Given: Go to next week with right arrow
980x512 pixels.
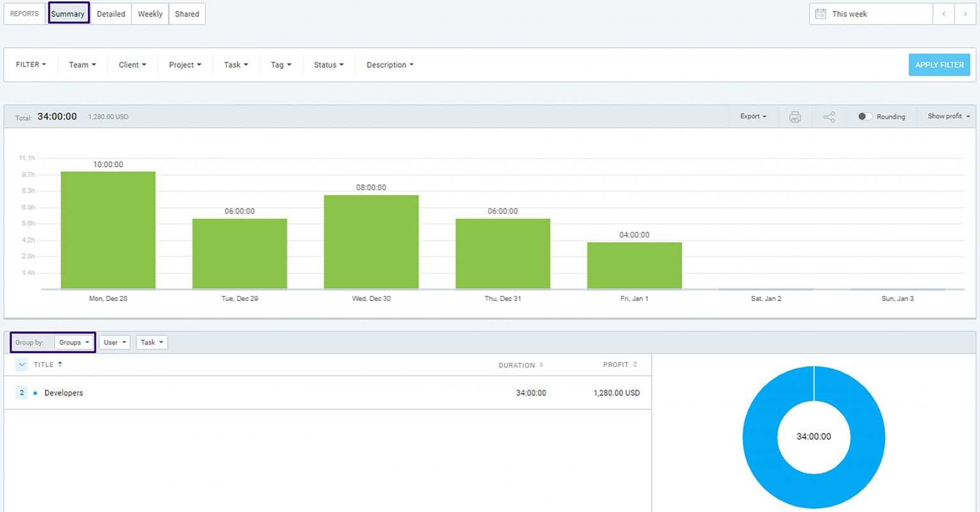Looking at the screenshot, I should click(x=965, y=14).
